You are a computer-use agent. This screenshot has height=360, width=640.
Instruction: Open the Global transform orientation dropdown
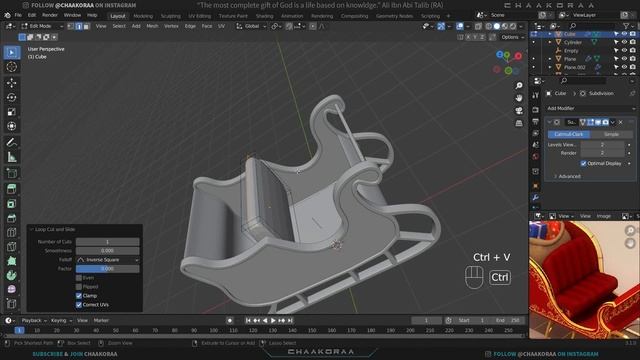click(251, 26)
